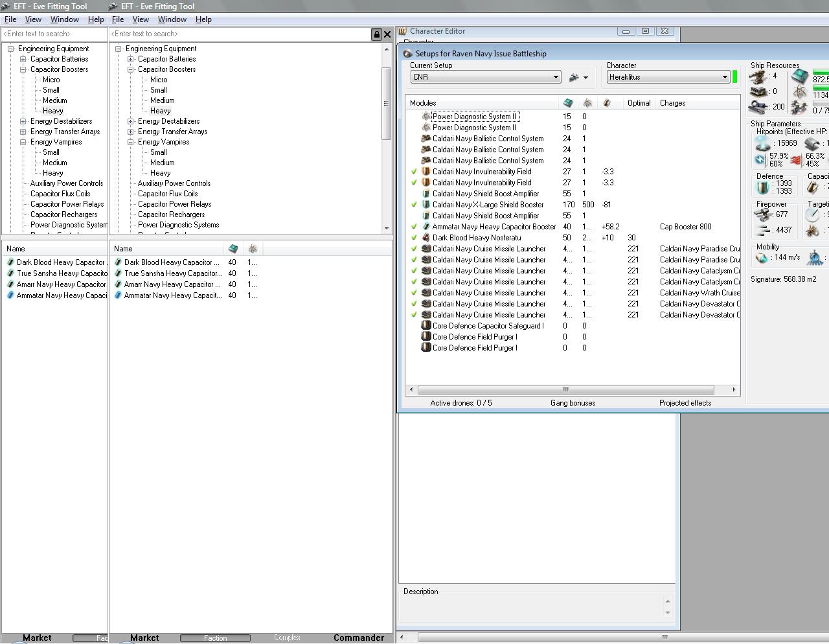The image size is (829, 644).
Task: Click the turret hardpoints icon in Ship Resources
Action: point(759,76)
